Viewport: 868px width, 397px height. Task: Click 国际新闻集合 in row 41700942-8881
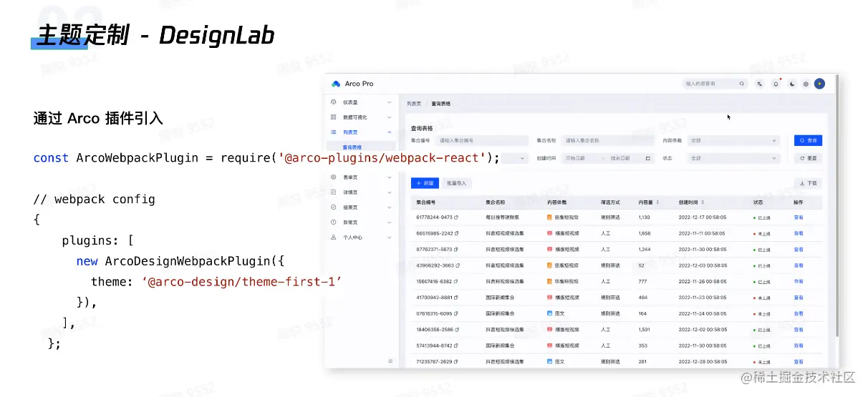click(x=500, y=298)
